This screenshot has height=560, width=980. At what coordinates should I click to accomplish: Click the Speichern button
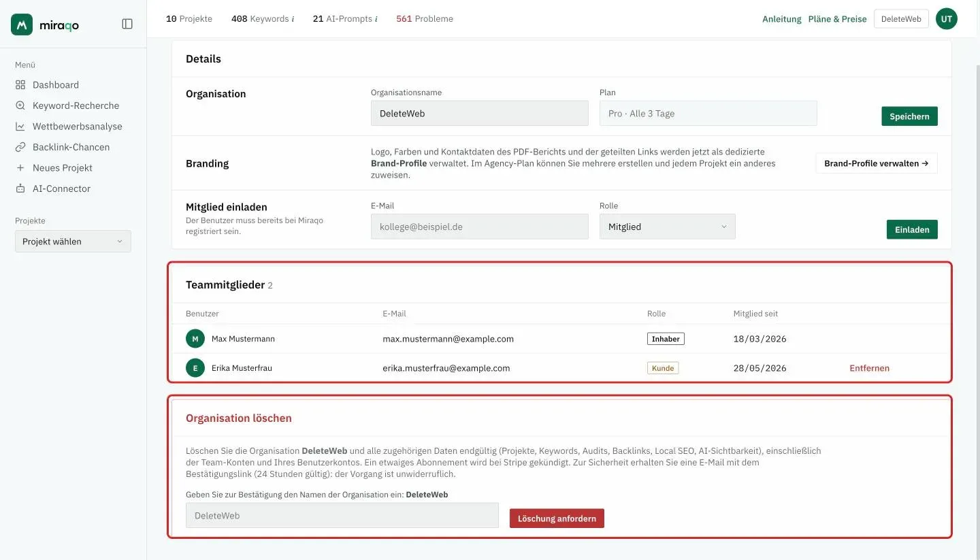pyautogui.click(x=909, y=116)
